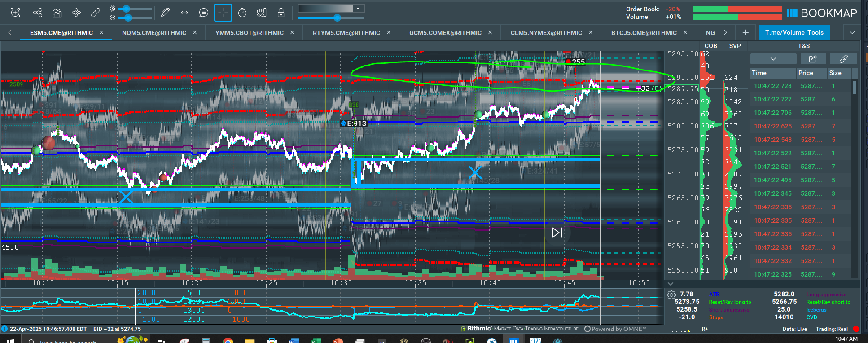Toggle the padlock lock icon
The image size is (868, 343).
coord(281,13)
